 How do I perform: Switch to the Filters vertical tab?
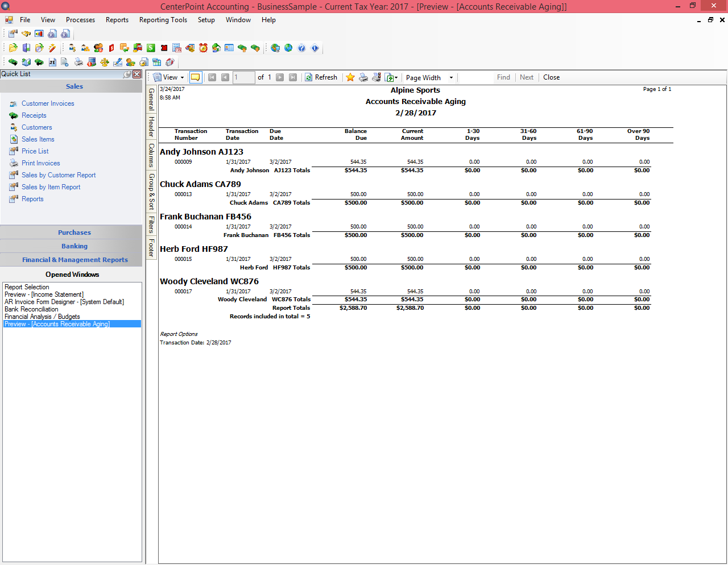click(x=150, y=225)
